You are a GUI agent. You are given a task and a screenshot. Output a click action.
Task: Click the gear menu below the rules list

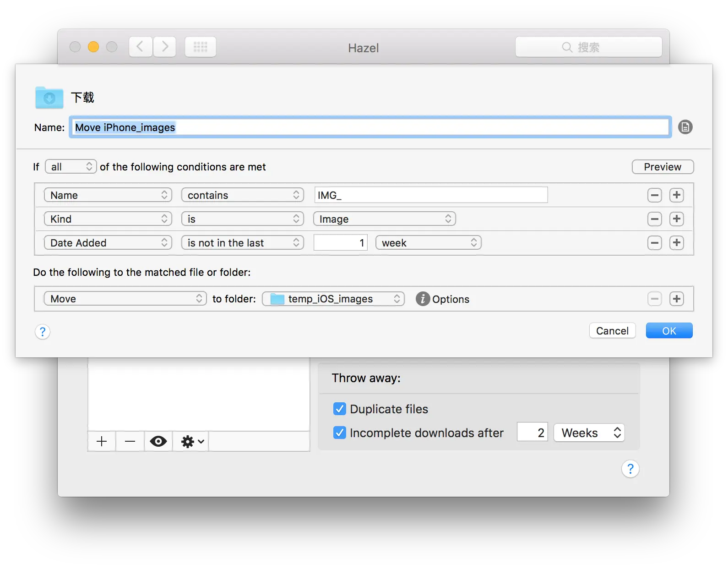[192, 442]
